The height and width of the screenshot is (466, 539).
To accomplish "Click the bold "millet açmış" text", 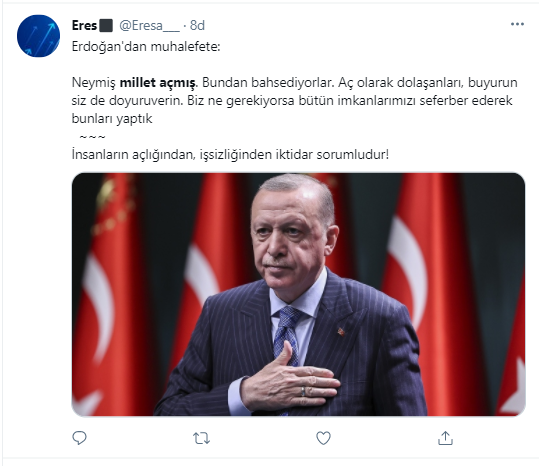I will pyautogui.click(x=158, y=83).
